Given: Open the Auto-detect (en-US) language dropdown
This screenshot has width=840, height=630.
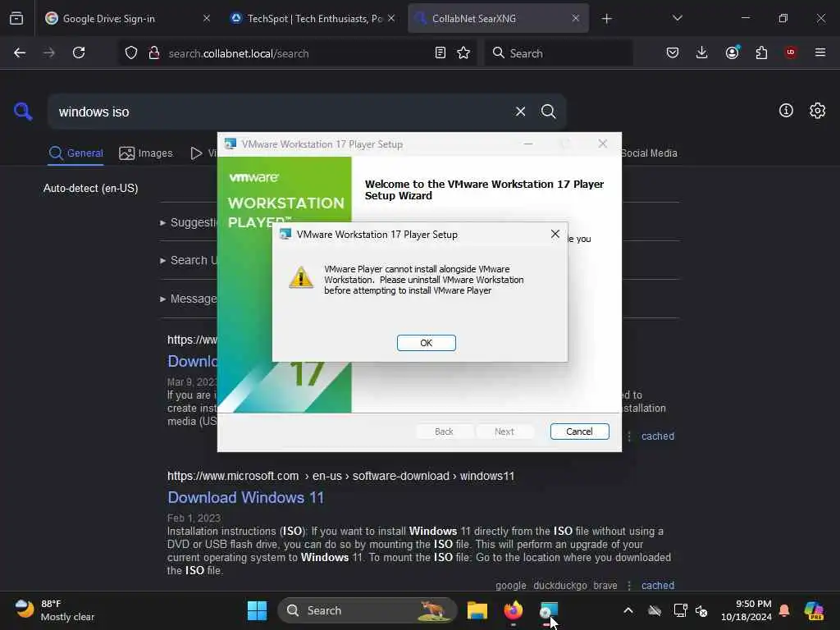Looking at the screenshot, I should coord(90,188).
